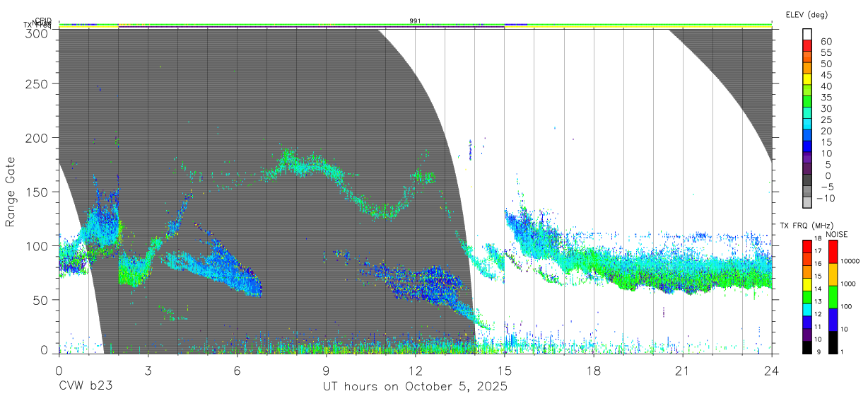This screenshot has width=868, height=401.
Task: Click the x-axis tick label '24'
Action: [x=772, y=370]
